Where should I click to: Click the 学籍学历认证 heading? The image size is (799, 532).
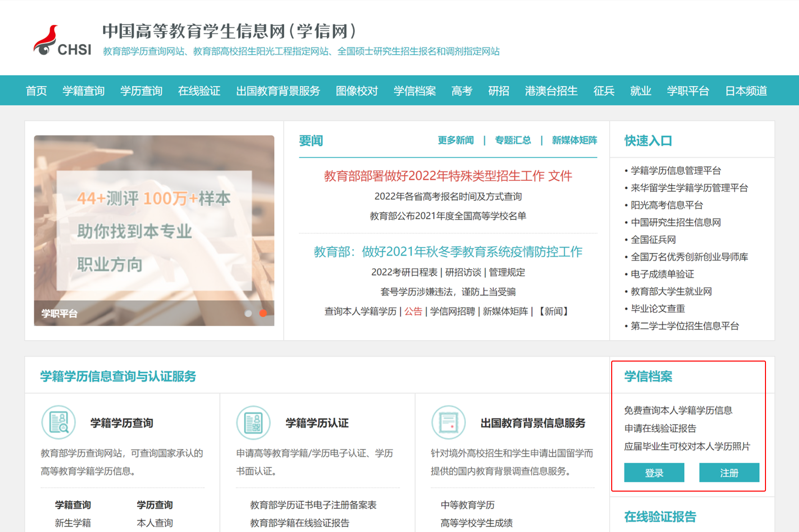point(317,423)
